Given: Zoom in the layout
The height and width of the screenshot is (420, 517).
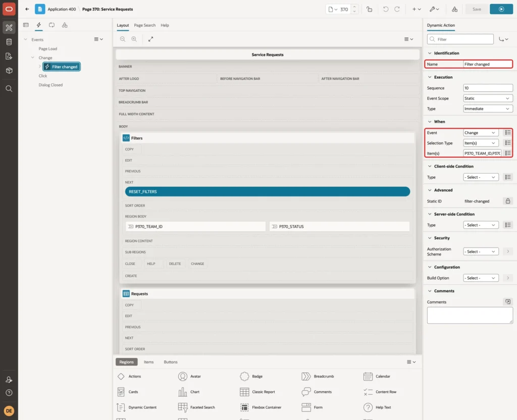Looking at the screenshot, I should click(x=134, y=39).
